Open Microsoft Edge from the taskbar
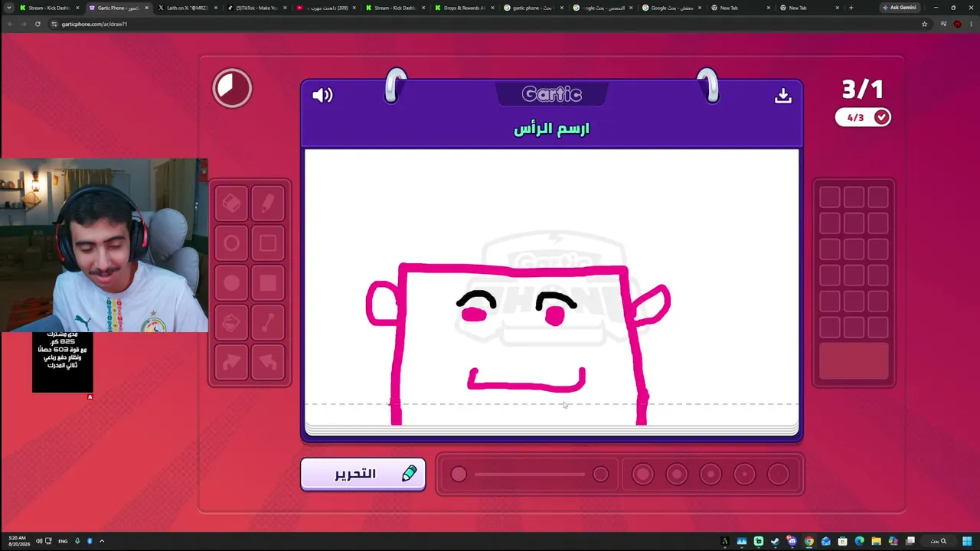This screenshot has width=980, height=551. pyautogui.click(x=859, y=541)
